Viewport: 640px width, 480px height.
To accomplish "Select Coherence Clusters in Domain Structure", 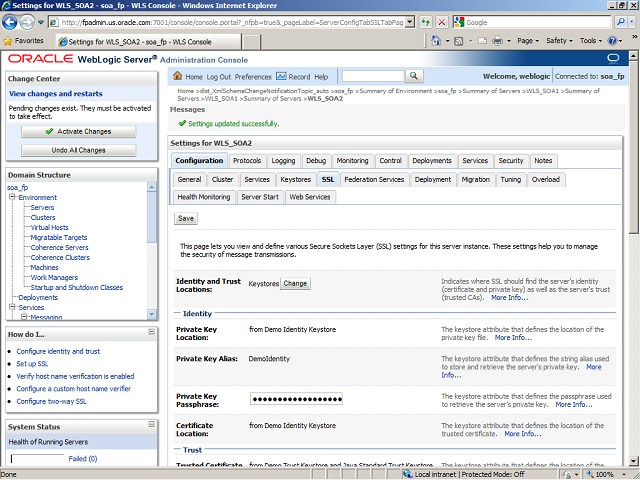I will 60,257.
